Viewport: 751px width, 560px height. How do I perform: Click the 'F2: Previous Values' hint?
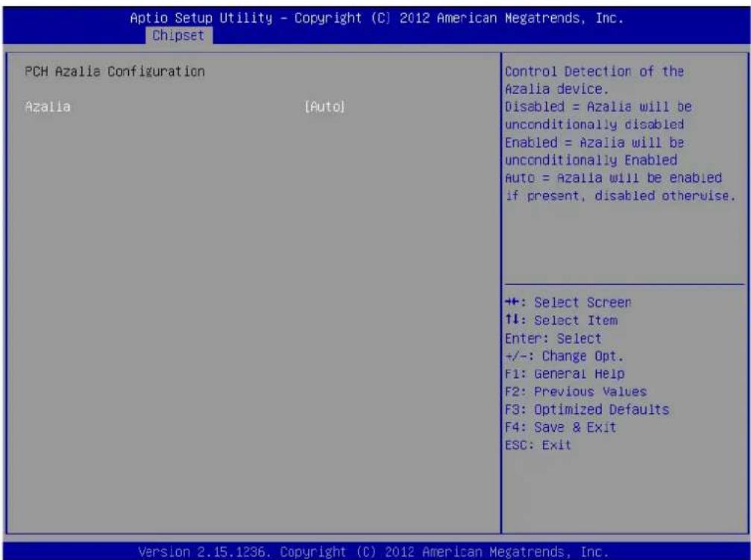click(x=576, y=391)
